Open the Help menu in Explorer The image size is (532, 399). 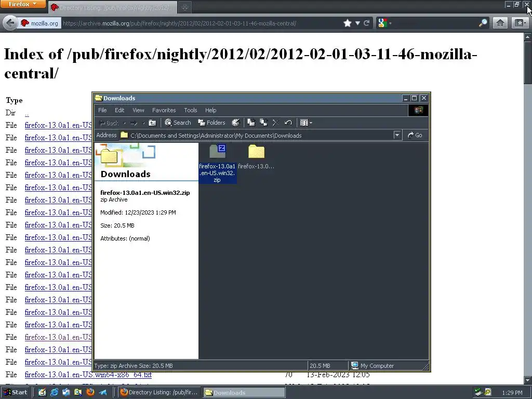(x=211, y=110)
